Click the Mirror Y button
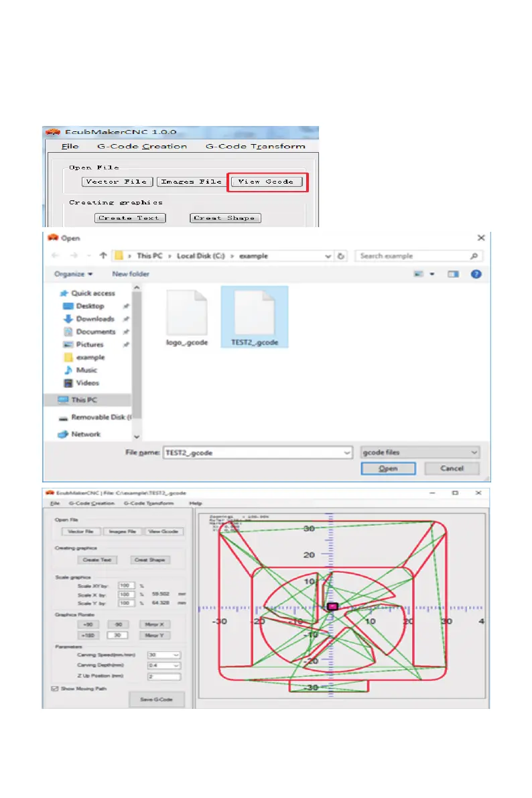The height and width of the screenshot is (798, 532). pyautogui.click(x=154, y=635)
